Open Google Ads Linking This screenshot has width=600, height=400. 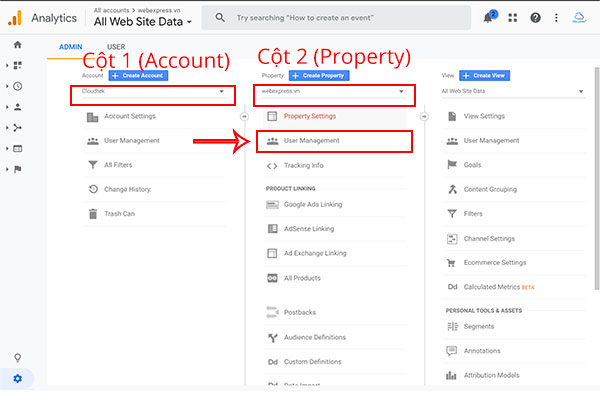tap(312, 204)
